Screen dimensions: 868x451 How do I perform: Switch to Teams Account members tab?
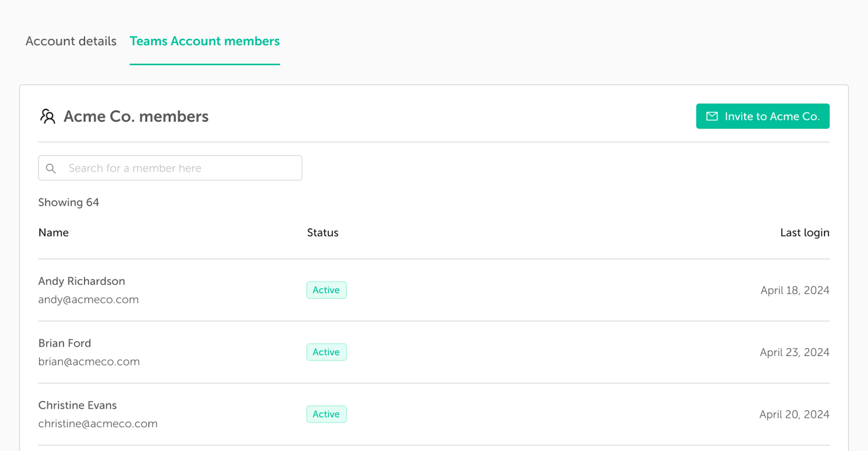205,41
